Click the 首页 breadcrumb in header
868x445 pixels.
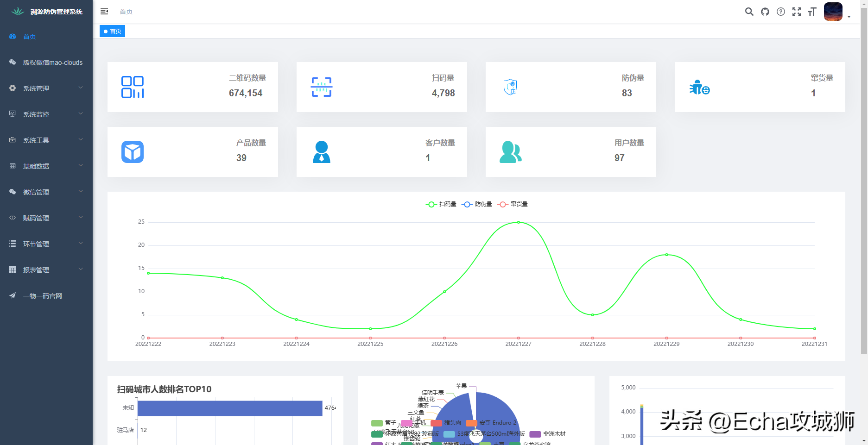point(126,12)
